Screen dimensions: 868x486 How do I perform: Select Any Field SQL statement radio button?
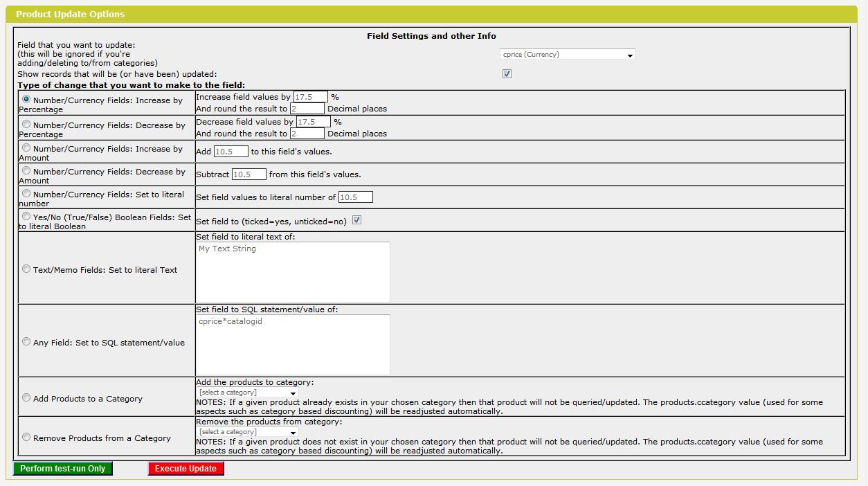coord(26,341)
